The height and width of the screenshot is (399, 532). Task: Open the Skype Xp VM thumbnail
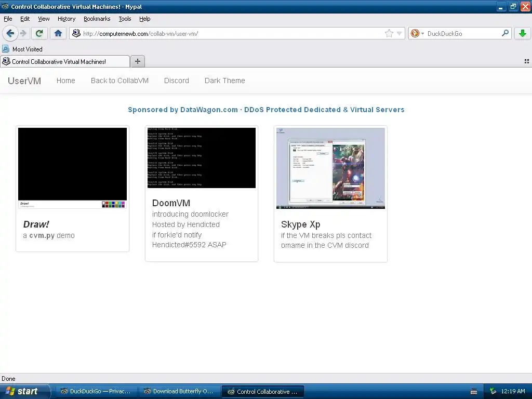[330, 168]
